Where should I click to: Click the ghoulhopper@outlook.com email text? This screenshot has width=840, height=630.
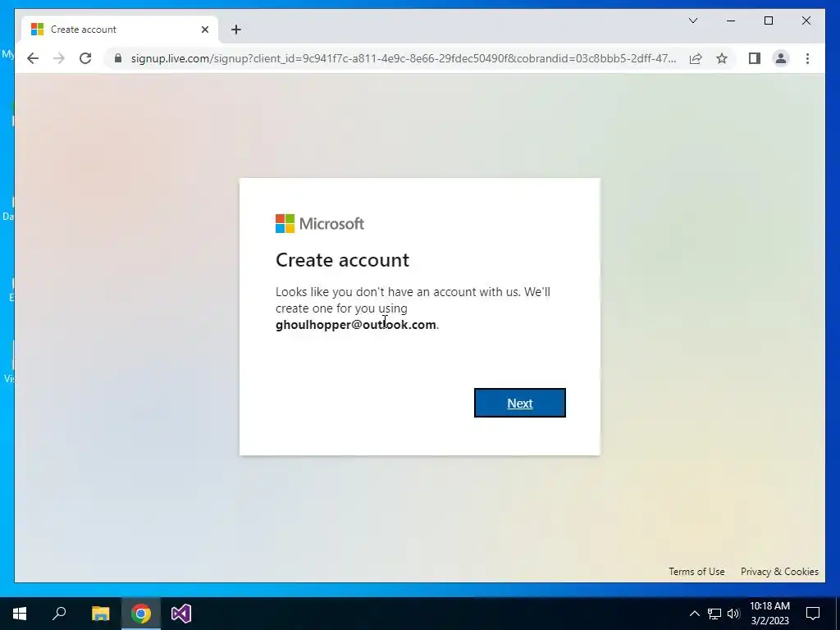point(356,325)
